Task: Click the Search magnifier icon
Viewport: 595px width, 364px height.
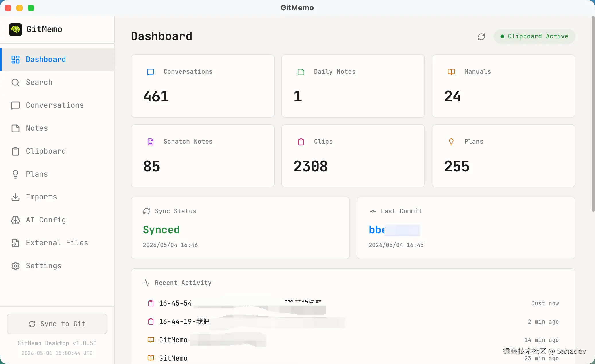Action: [x=15, y=82]
